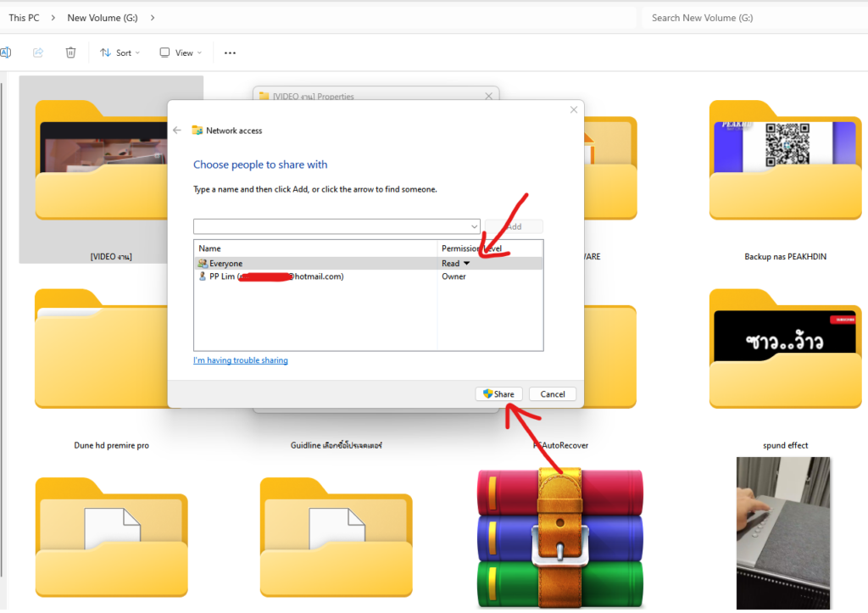Expand the name combo box arrow
The width and height of the screenshot is (868, 613).
[475, 226]
